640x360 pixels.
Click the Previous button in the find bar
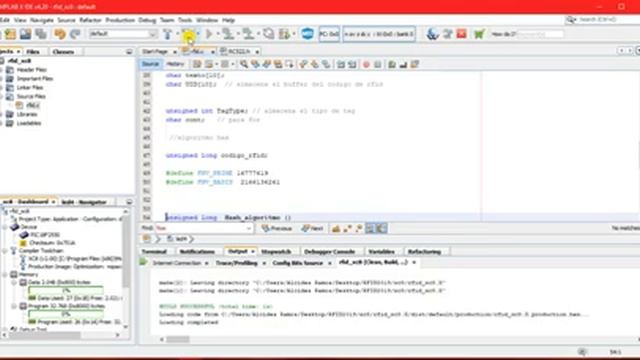(277, 229)
